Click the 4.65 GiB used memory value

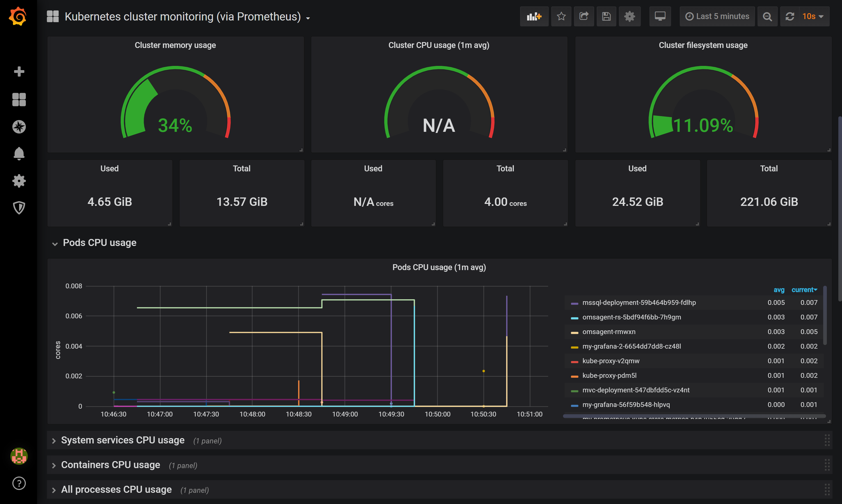click(110, 202)
